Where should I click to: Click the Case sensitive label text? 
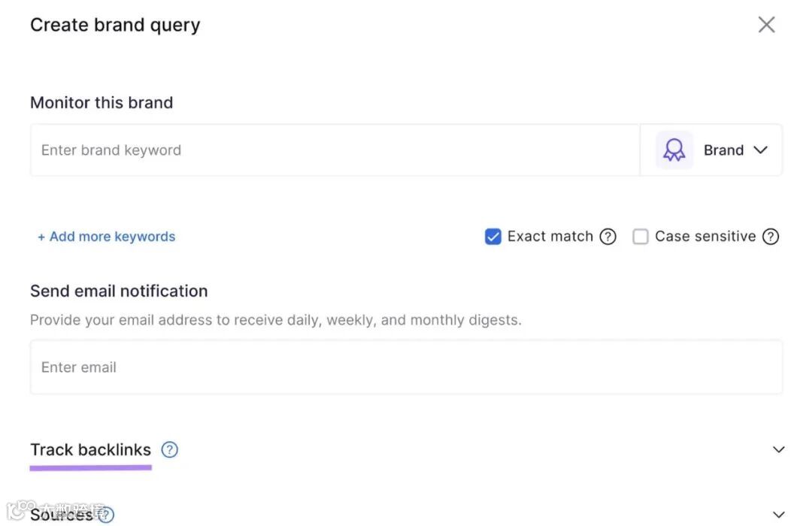705,237
